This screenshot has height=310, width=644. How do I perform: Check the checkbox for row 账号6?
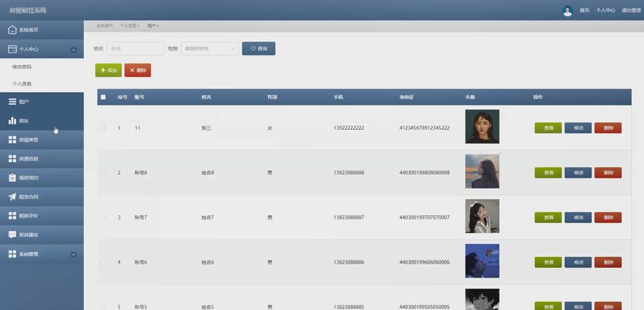click(x=103, y=262)
